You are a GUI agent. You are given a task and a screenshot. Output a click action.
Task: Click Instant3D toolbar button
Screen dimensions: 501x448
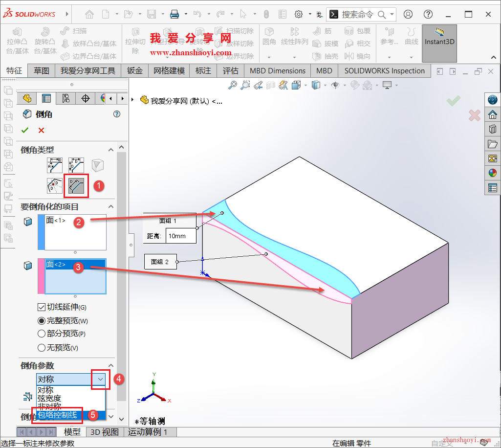pyautogui.click(x=439, y=44)
